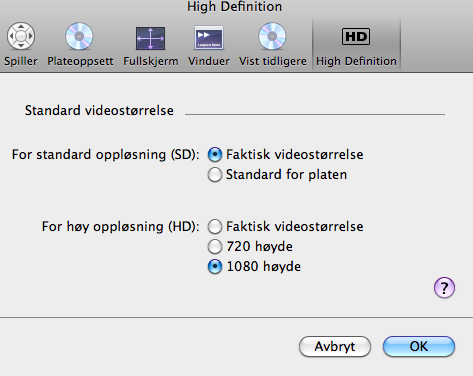The width and height of the screenshot is (473, 376).
Task: Select the Vist tidligere disc icon
Action: point(272,36)
